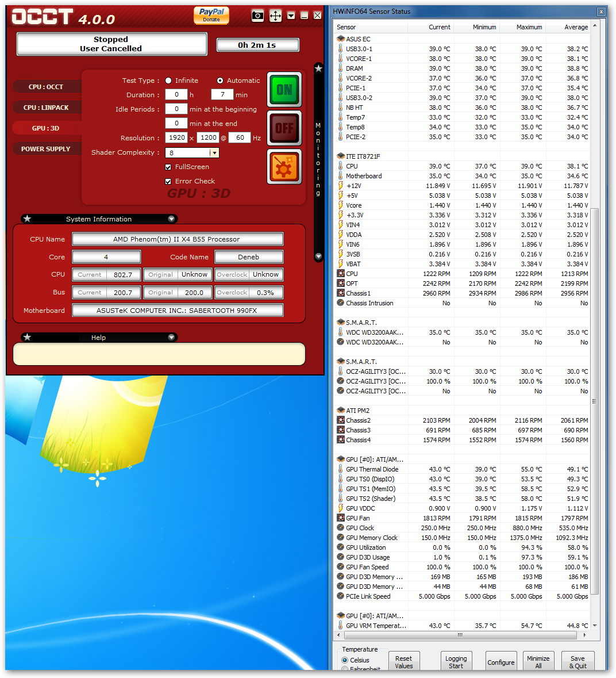This screenshot has width=616, height=678.
Task: Click the Minimize All button
Action: click(x=538, y=661)
